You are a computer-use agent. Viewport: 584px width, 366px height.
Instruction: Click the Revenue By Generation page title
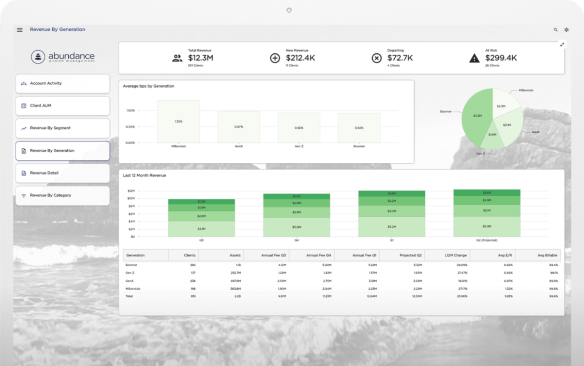click(57, 29)
